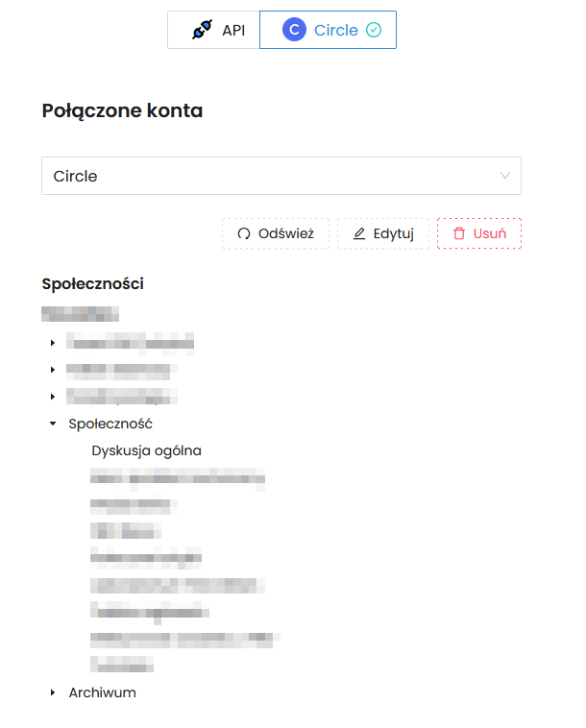This screenshot has height=728, width=586.
Task: Collapse the Społeczność tree node arrow
Action: pos(53,424)
